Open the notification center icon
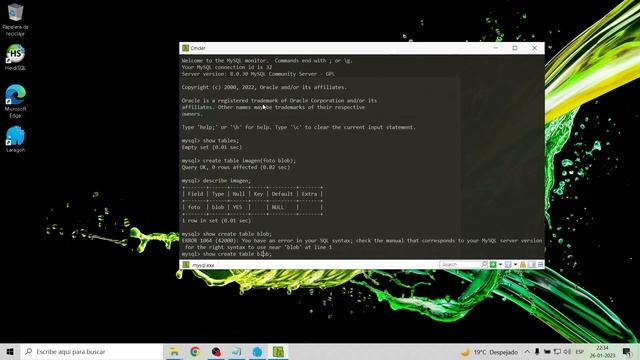Image resolution: width=640 pixels, height=360 pixels. coord(627,352)
